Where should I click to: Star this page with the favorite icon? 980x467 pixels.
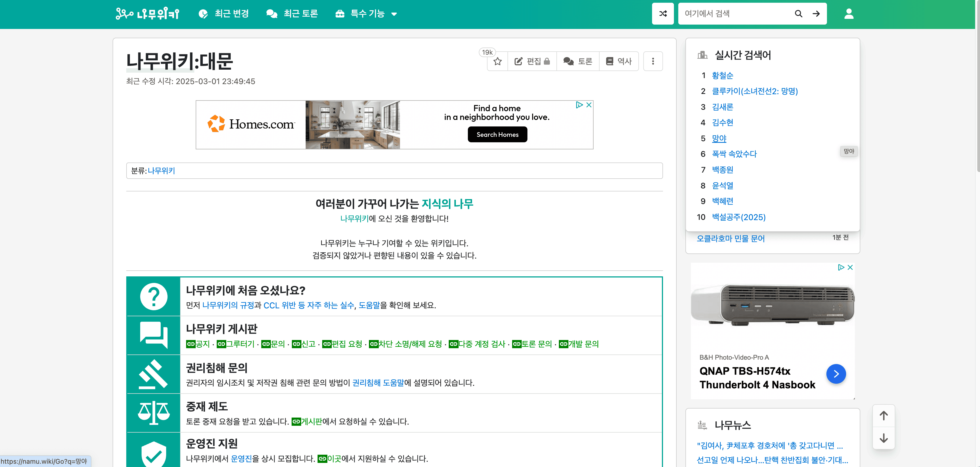pyautogui.click(x=497, y=61)
